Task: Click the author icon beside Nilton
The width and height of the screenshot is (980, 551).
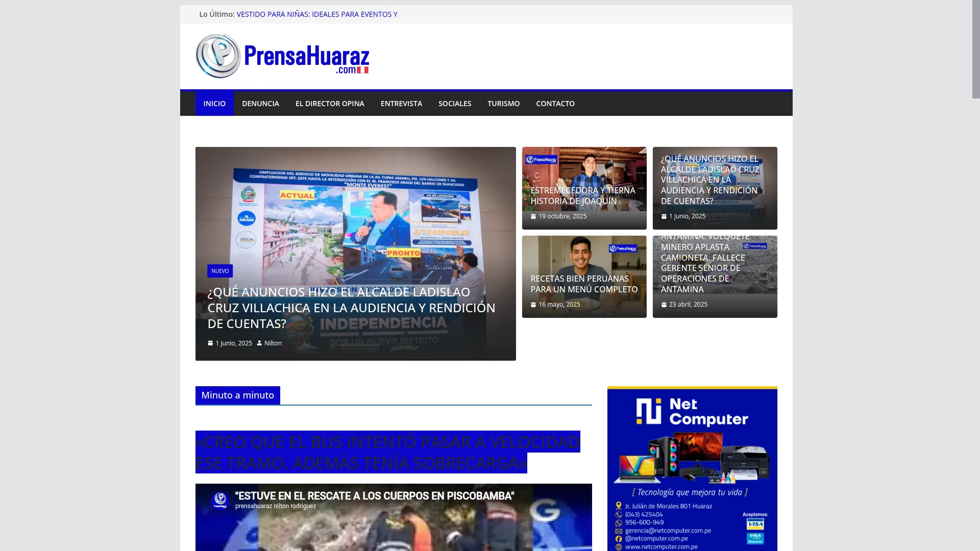Action: (259, 343)
